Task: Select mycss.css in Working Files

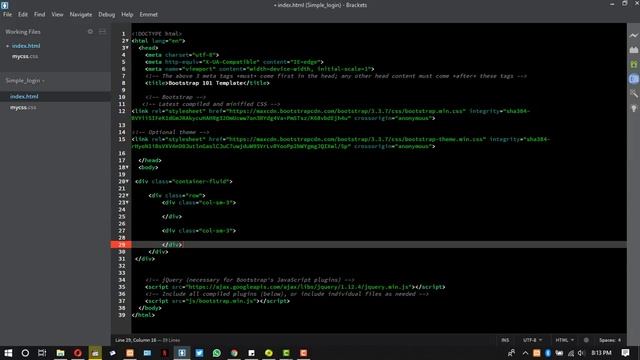Action: point(25,56)
